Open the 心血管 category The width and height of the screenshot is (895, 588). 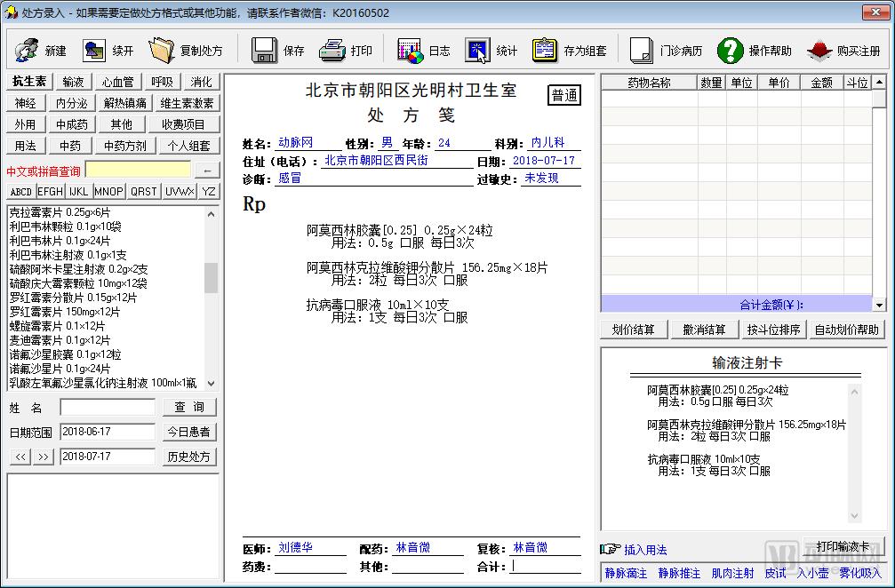pos(117,82)
